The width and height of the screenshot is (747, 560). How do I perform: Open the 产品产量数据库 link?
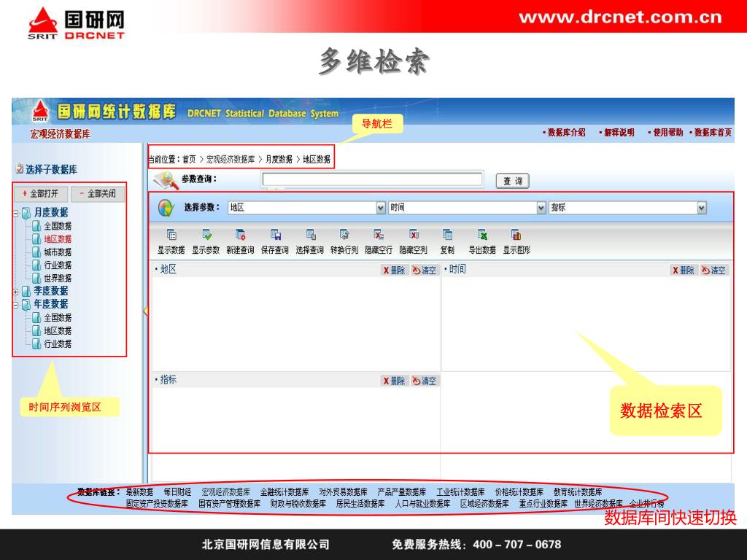(x=402, y=492)
